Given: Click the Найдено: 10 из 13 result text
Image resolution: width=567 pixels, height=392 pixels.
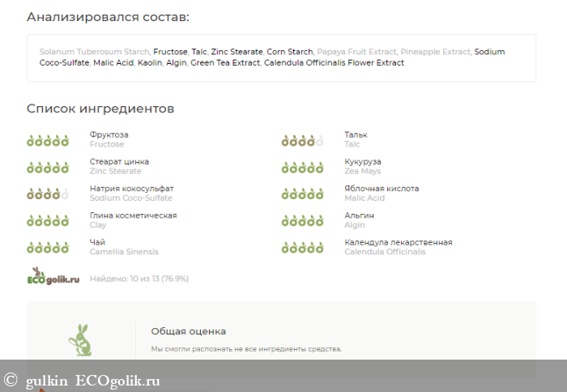Looking at the screenshot, I should click(139, 279).
